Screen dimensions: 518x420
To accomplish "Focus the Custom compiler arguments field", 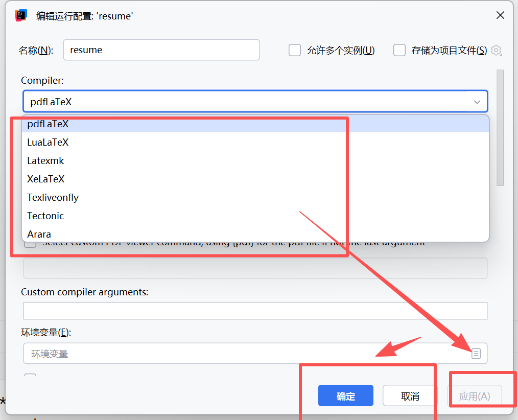I will pyautogui.click(x=255, y=311).
